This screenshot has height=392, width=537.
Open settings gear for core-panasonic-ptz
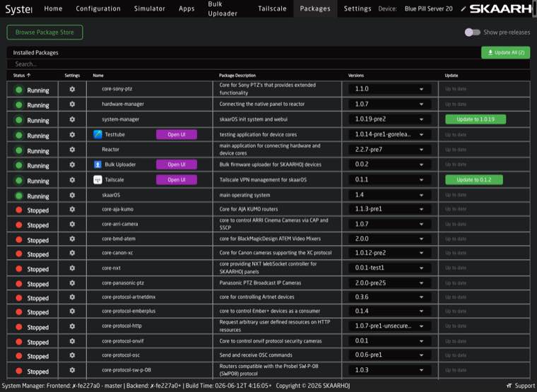(72, 283)
